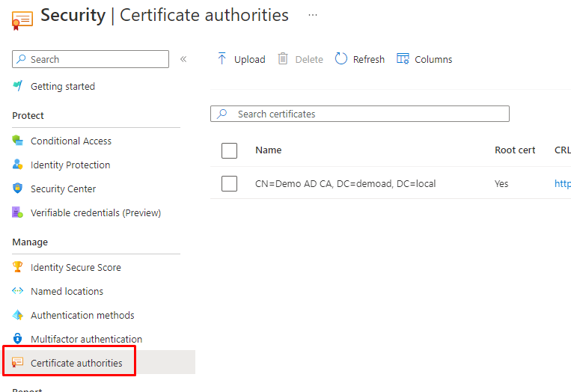Select Certificate authorities in the sidebar
This screenshot has width=571, height=392.
click(76, 363)
